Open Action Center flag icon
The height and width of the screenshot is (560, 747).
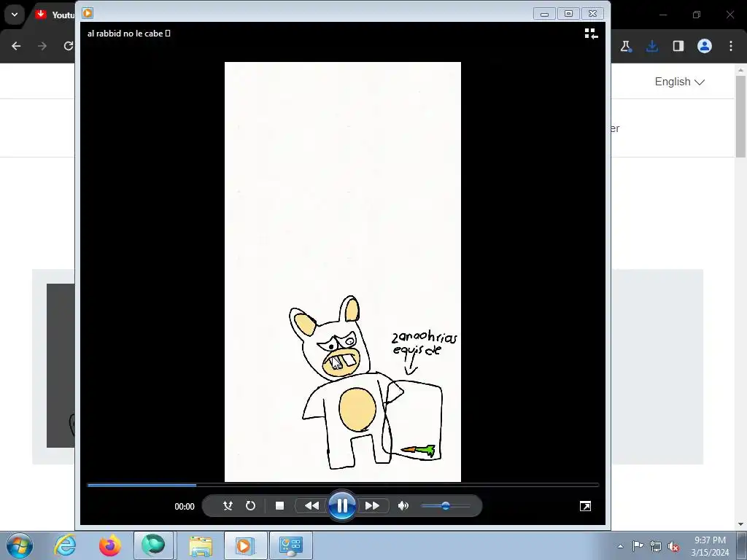point(638,546)
